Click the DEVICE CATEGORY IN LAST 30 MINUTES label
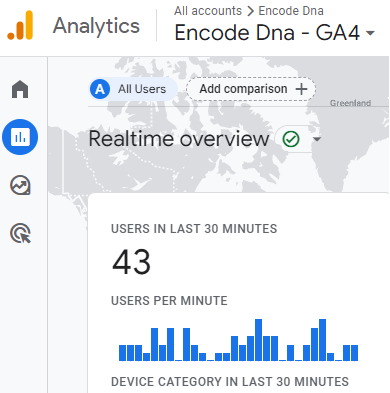This screenshot has height=393, width=390. 230,382
